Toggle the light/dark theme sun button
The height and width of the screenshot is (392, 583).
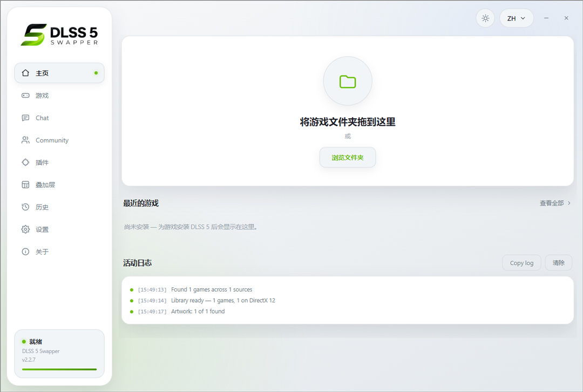[485, 18]
